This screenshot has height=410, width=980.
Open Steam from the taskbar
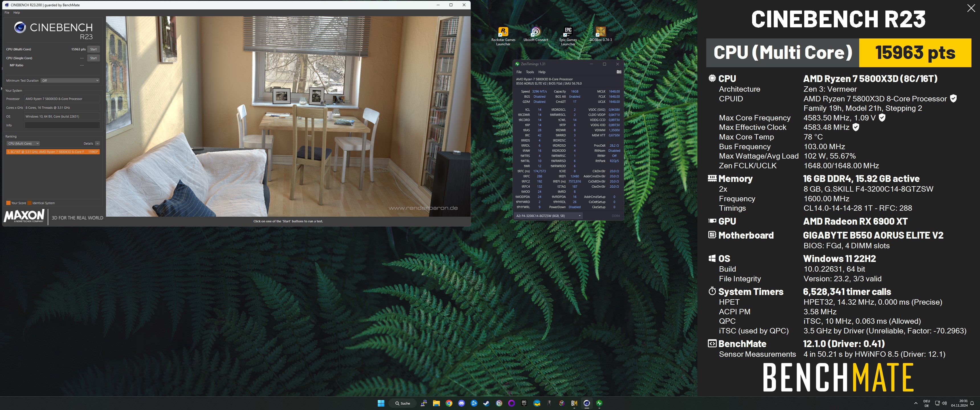486,403
